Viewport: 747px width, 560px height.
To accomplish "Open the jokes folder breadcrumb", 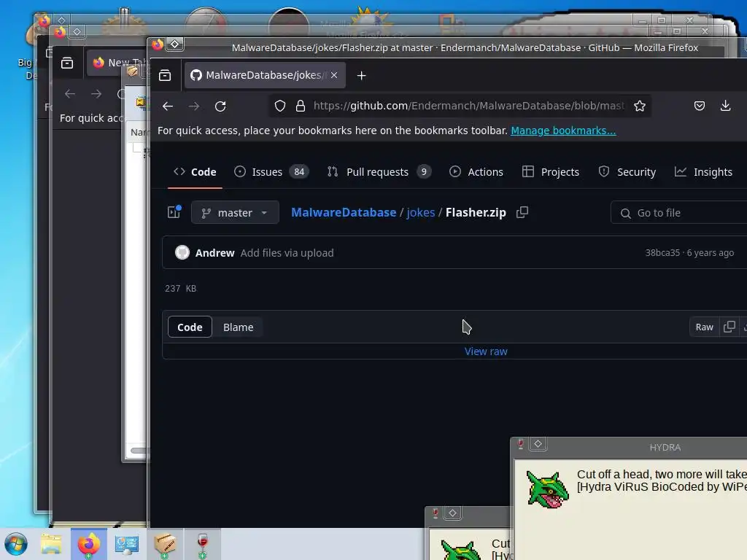I will (x=421, y=212).
